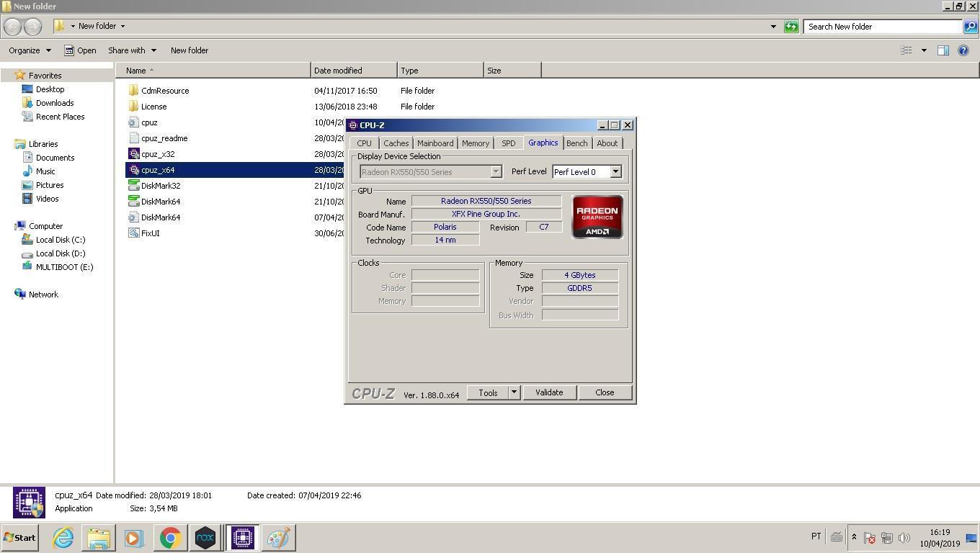Switch to the Bench tab

point(577,143)
